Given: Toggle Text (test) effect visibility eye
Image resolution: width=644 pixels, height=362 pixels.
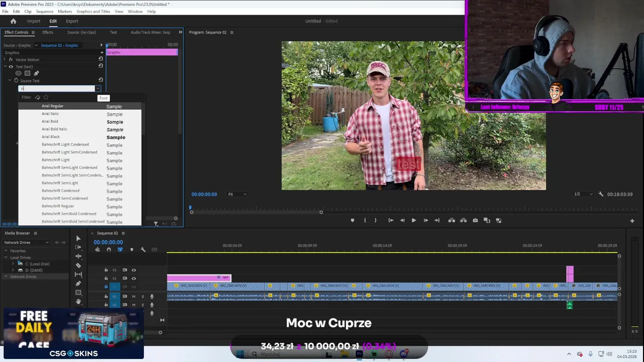Looking at the screenshot, I should pos(11,66).
